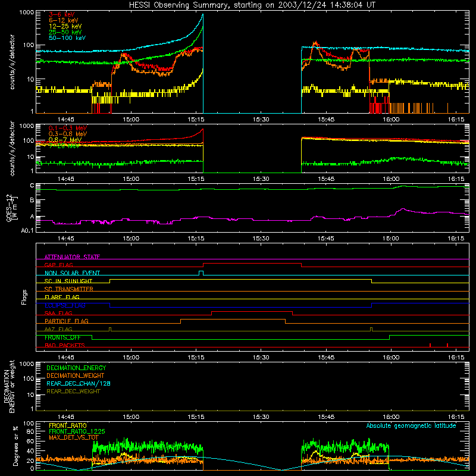Image resolution: width=476 pixels, height=476 pixels.
Task: Select the HESSI Observing Summary plot title
Action: tap(252, 5)
